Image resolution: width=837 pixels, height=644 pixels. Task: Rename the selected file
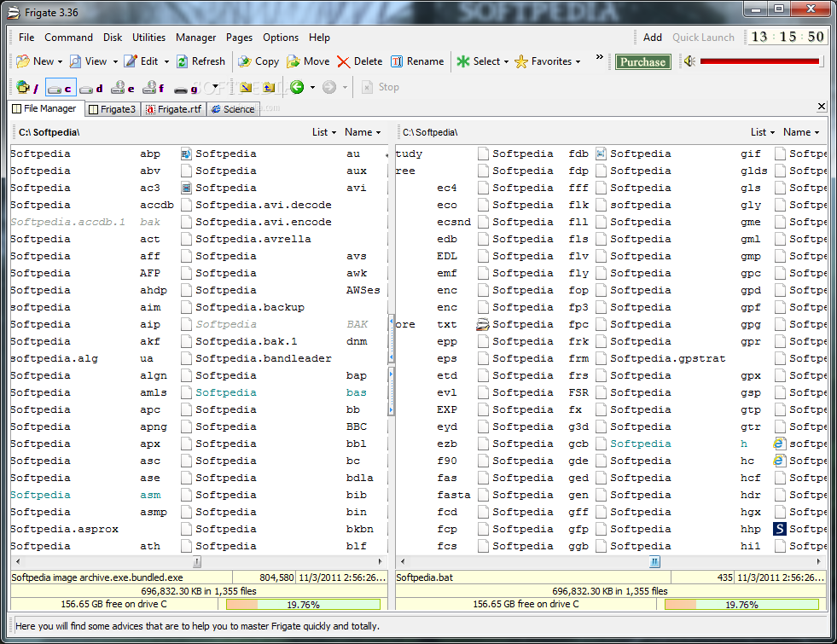417,61
